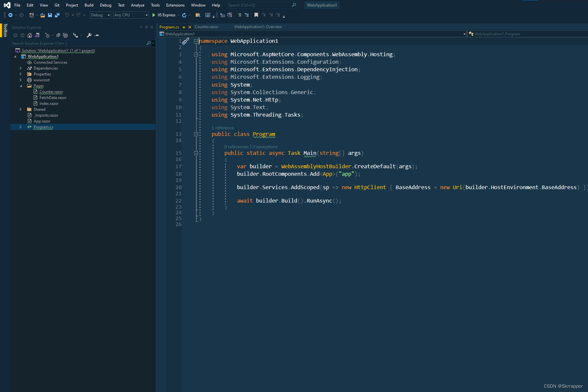Screen dimensions: 588x392
Task: Switch between solutions and folder views icon
Action: pyautogui.click(x=37, y=35)
